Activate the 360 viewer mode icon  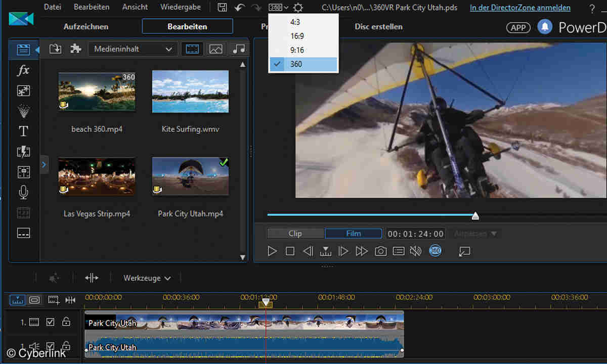tap(435, 251)
